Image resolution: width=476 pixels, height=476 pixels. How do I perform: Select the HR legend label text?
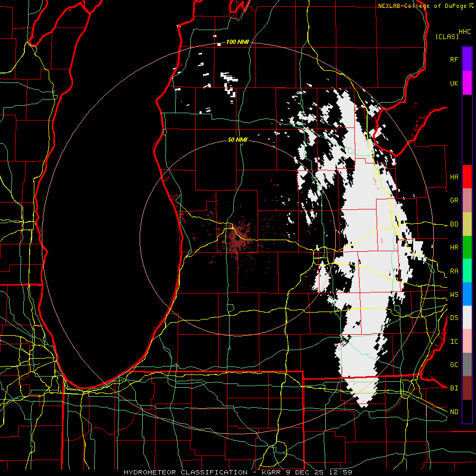[x=454, y=248]
